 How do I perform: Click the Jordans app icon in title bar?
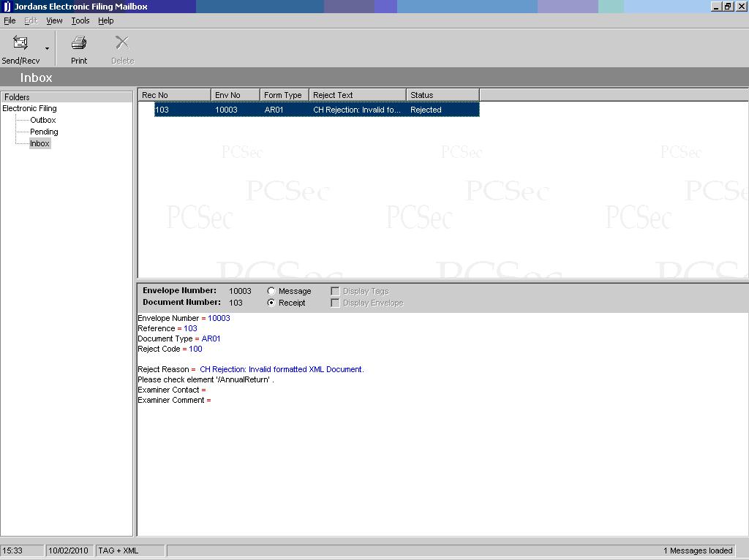click(x=7, y=7)
